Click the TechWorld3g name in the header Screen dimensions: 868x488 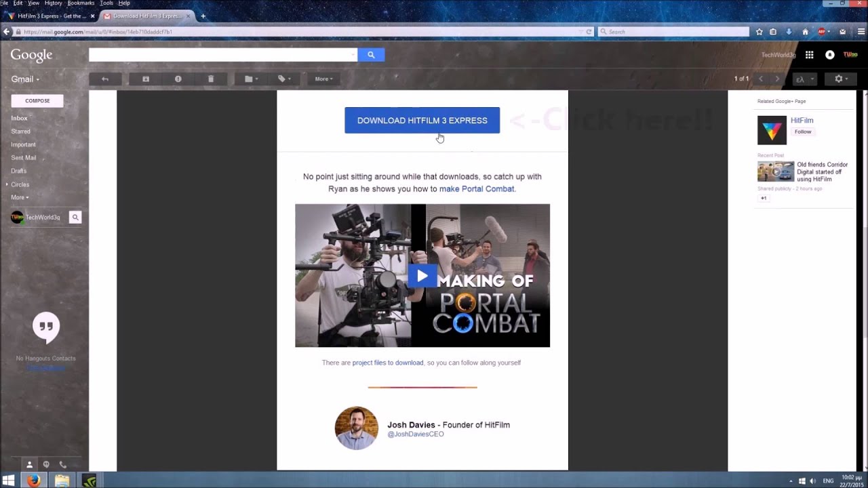point(778,55)
